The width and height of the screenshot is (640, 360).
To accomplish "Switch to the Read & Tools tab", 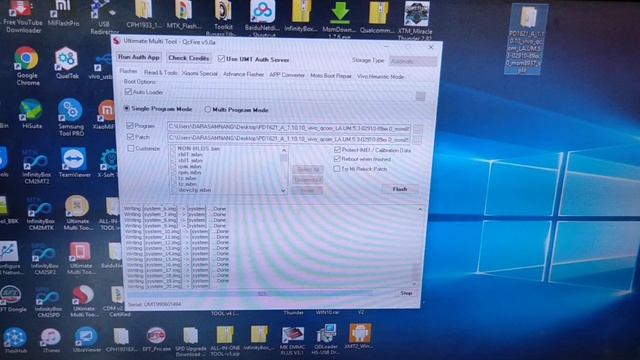I will click(160, 73).
